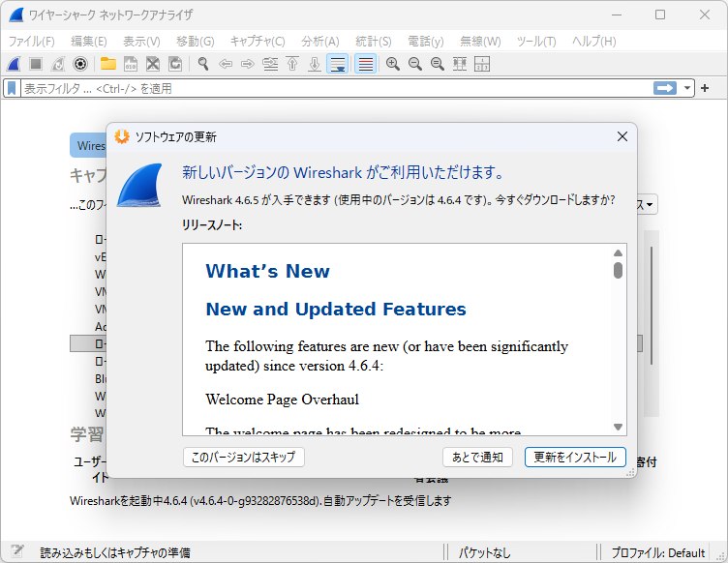Open the 統計(S) menu
Image resolution: width=728 pixels, height=563 pixels.
click(x=374, y=42)
